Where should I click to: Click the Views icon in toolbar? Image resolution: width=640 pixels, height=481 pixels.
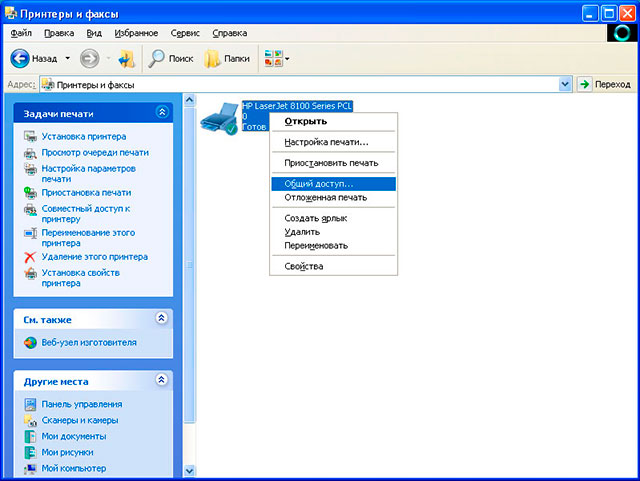(x=273, y=58)
